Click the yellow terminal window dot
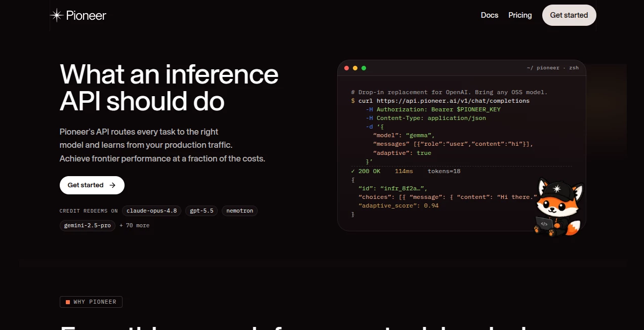Viewport: 644px width, 330px height. [355, 68]
